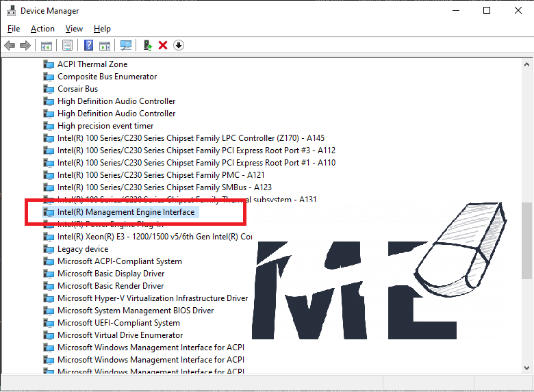The image size is (534, 392).
Task: Select PCI Express Root Port #1 - A110
Action: 196,163
